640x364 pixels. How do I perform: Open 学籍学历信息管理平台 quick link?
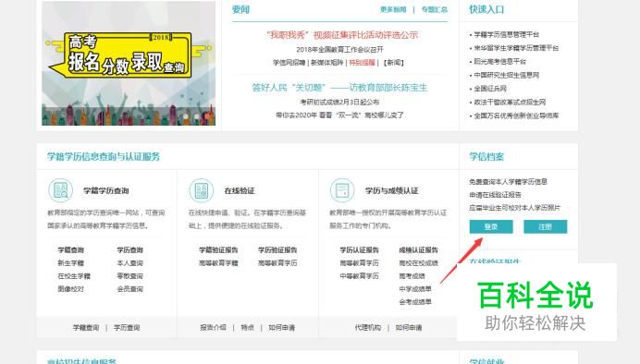tap(507, 34)
